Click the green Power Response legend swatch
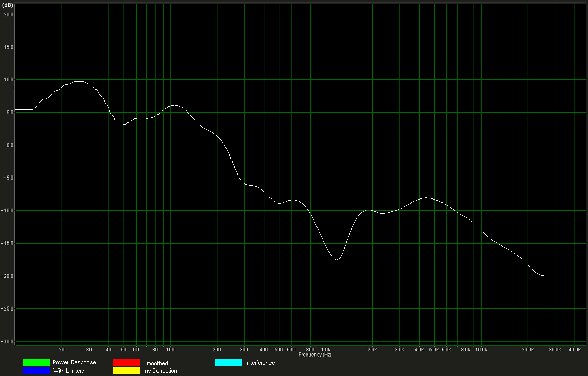The height and width of the screenshot is (376, 588). 36,363
